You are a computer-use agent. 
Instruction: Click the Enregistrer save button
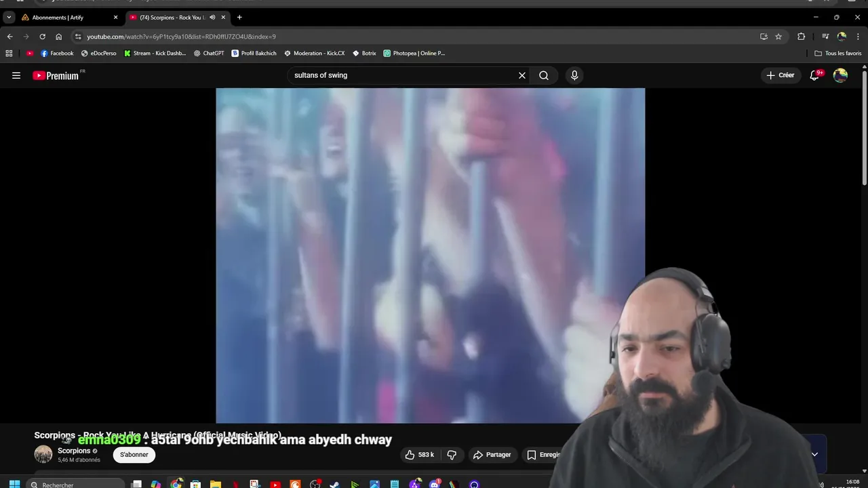(x=544, y=455)
